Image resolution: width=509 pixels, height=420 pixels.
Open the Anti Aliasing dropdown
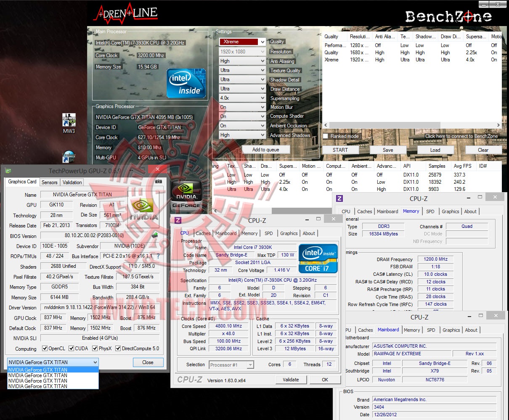point(242,61)
